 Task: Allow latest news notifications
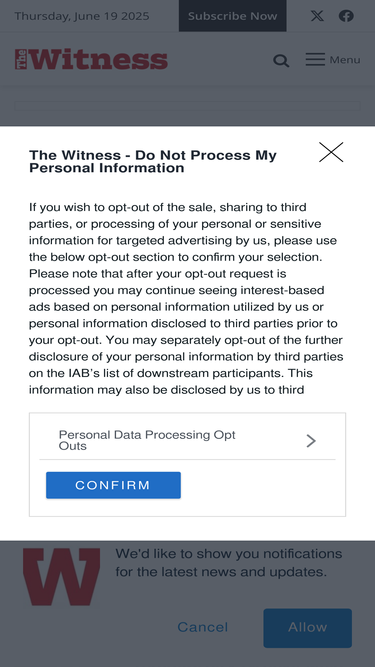[307, 628]
